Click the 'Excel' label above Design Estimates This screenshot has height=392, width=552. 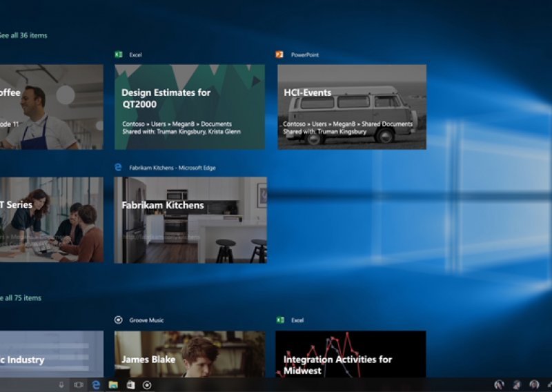[x=135, y=55]
